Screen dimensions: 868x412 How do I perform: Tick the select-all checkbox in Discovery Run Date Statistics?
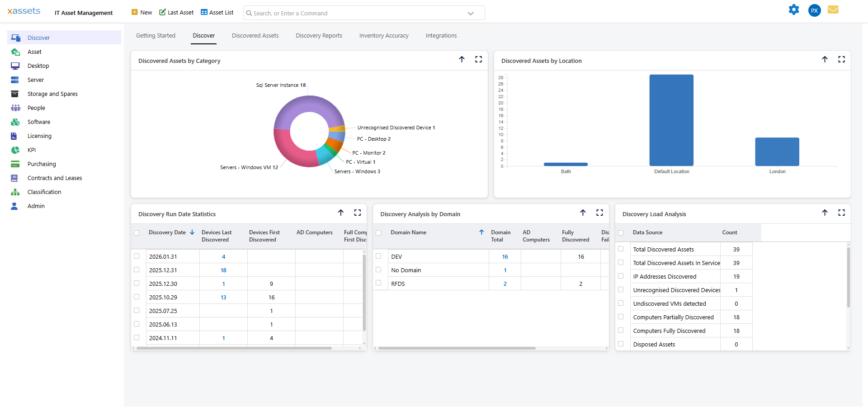tap(137, 232)
